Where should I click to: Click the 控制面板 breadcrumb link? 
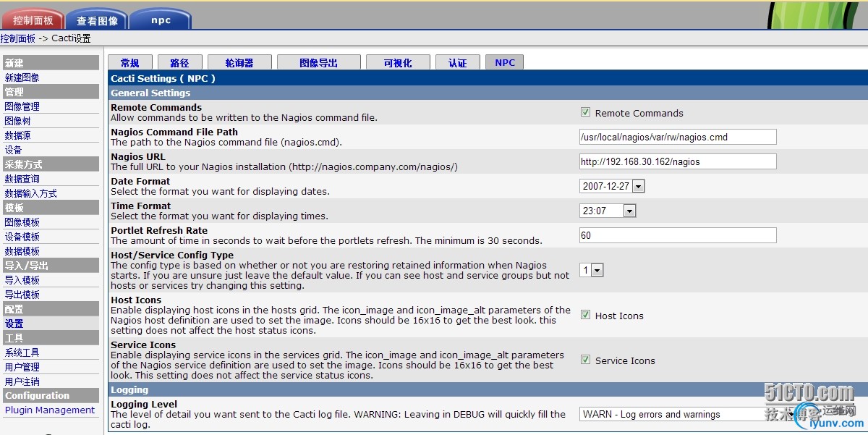pos(17,38)
